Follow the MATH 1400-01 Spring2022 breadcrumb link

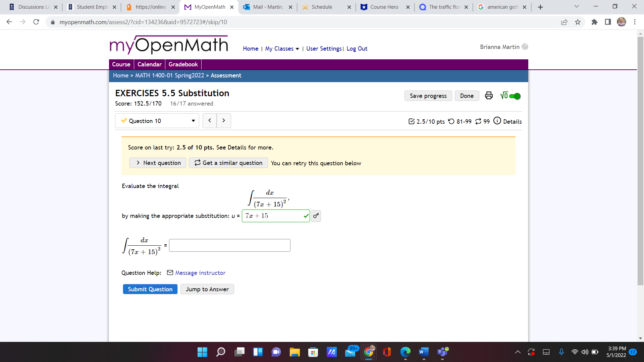[x=169, y=75]
